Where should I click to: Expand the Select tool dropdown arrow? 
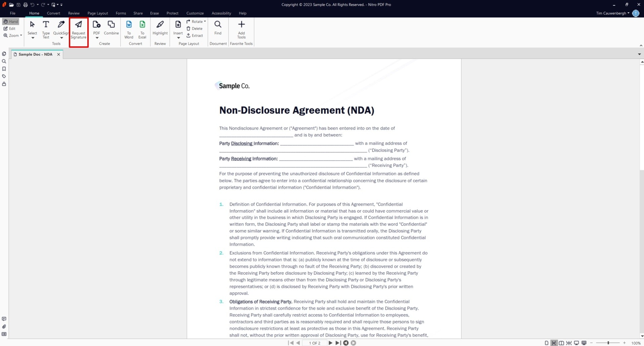point(32,38)
